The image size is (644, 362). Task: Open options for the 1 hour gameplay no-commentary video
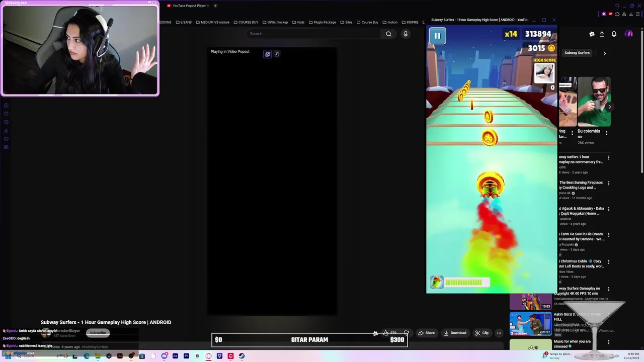tap(609, 158)
